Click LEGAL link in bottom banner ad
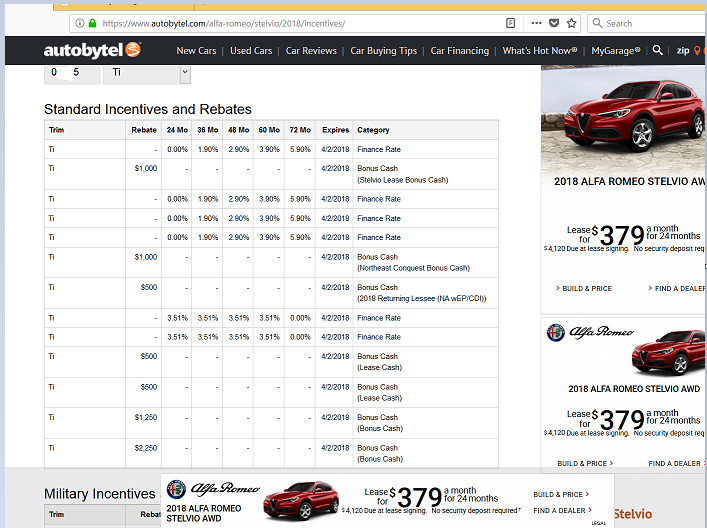The width and height of the screenshot is (707, 528). pyautogui.click(x=599, y=523)
